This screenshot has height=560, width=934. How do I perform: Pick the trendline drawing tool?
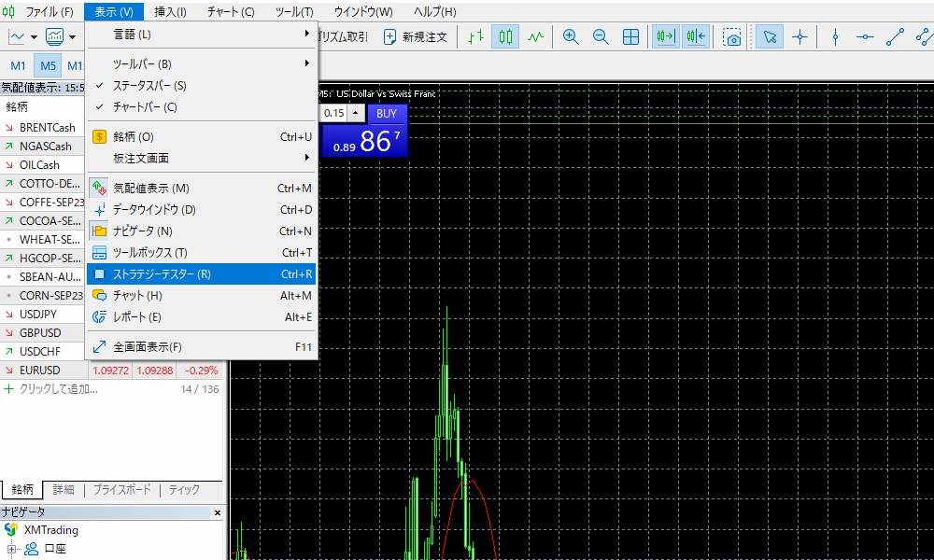coord(895,37)
